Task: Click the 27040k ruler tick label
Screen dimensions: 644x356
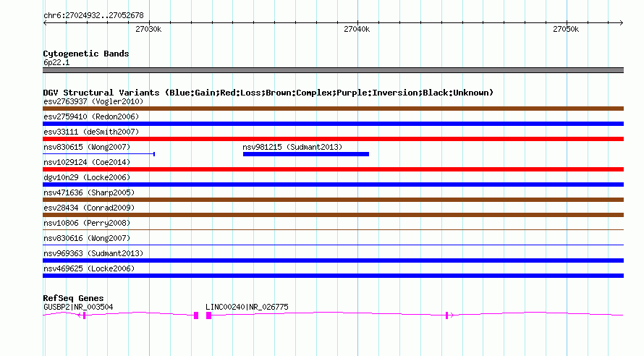Action: coord(357,29)
